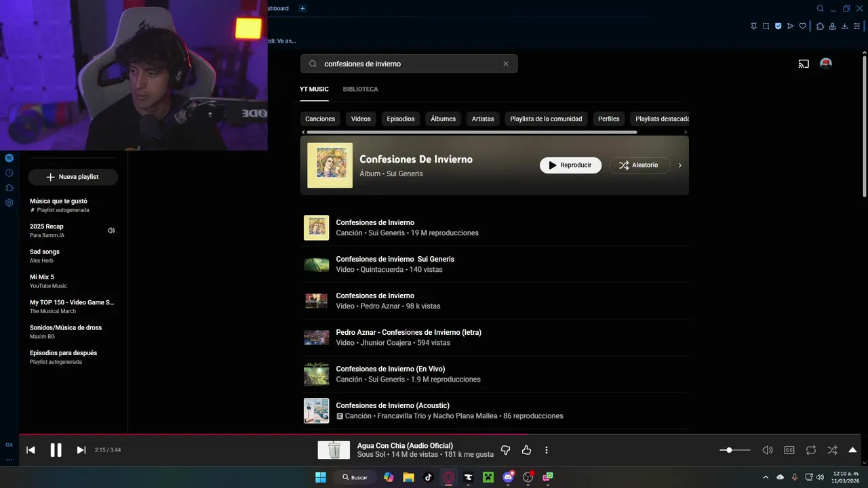Open Discord from the taskbar

(508, 477)
